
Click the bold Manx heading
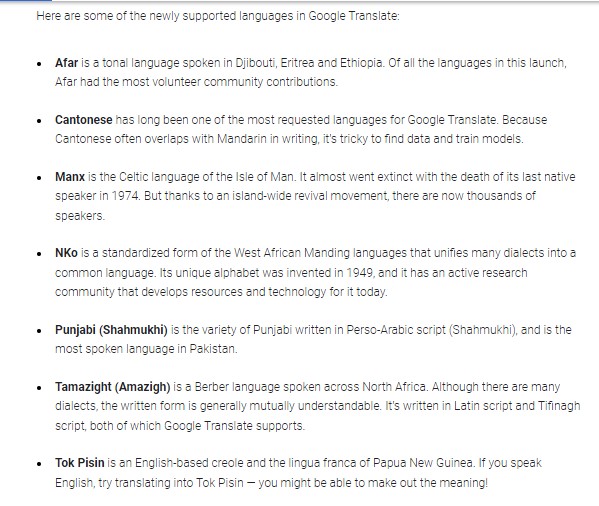tap(70, 177)
